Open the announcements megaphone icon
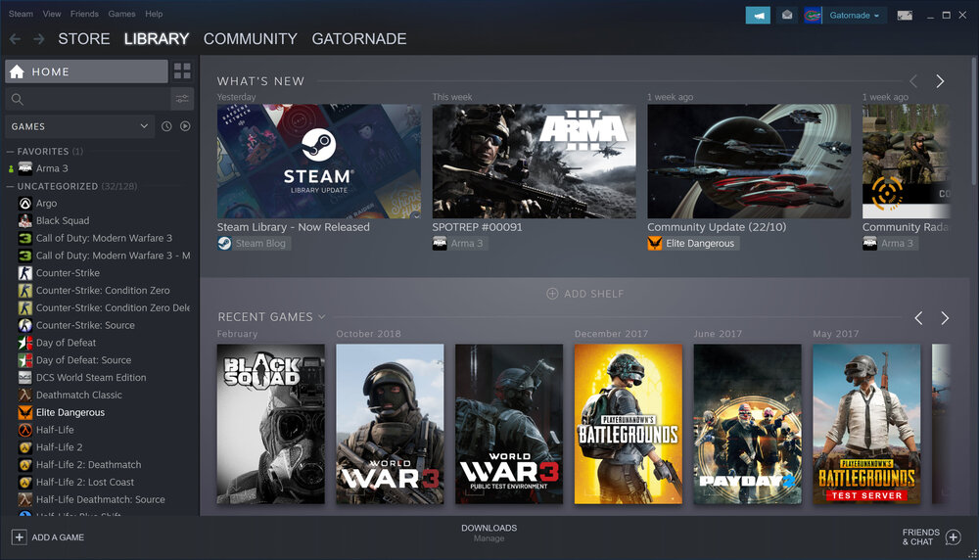The height and width of the screenshot is (560, 979). point(758,16)
